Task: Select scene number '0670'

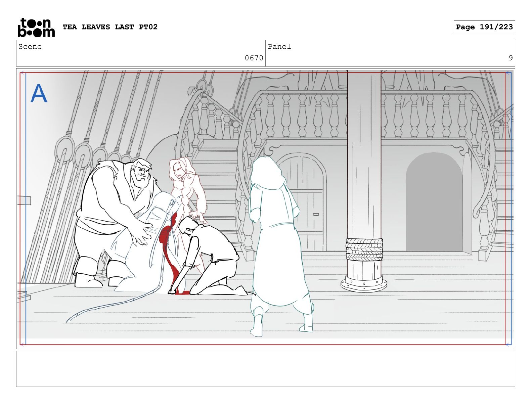Action: pyautogui.click(x=254, y=58)
